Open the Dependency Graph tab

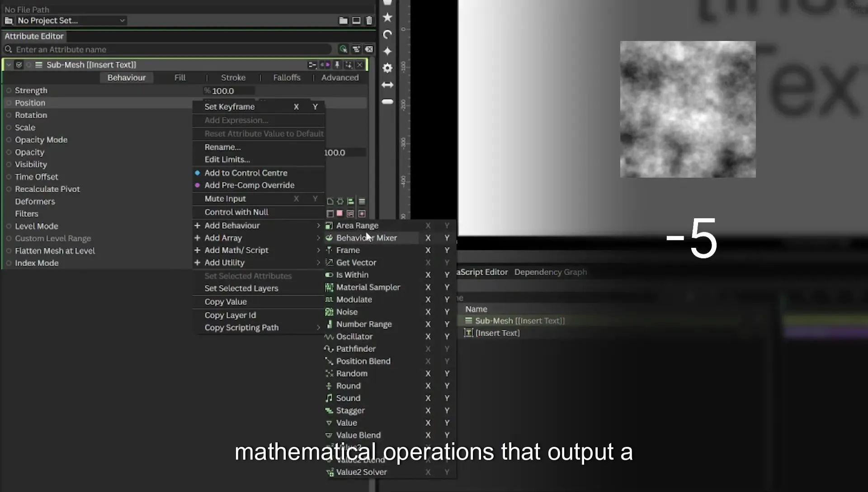click(x=551, y=272)
